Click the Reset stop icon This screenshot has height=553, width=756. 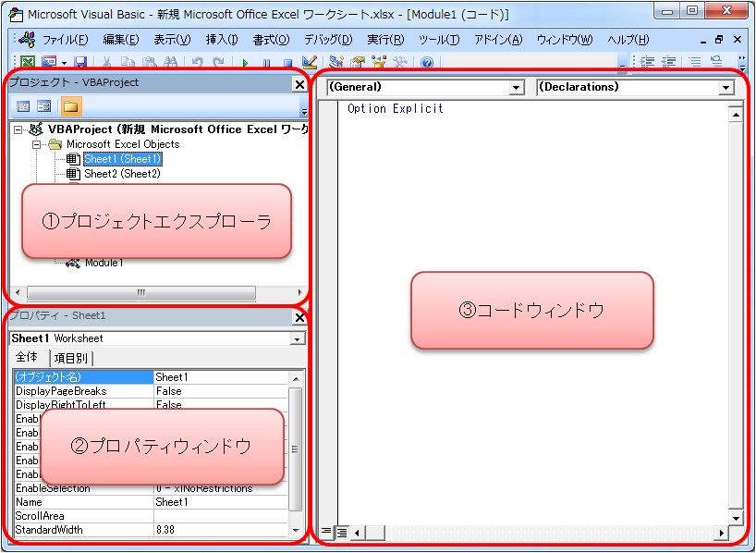pyautogui.click(x=287, y=63)
